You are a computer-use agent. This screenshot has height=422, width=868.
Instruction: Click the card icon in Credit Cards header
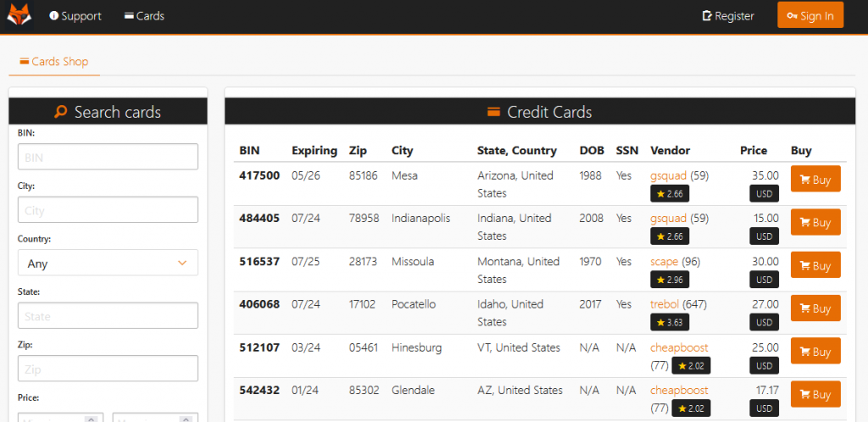494,112
